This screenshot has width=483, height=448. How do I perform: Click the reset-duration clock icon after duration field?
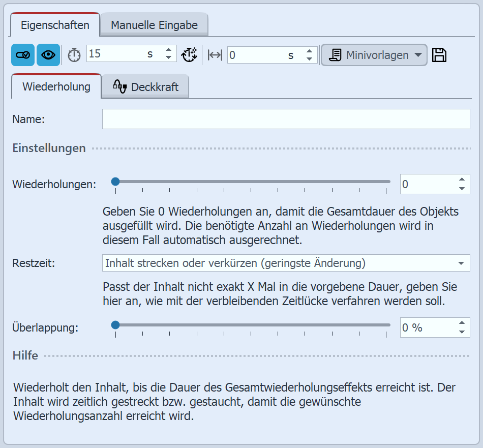click(x=189, y=54)
